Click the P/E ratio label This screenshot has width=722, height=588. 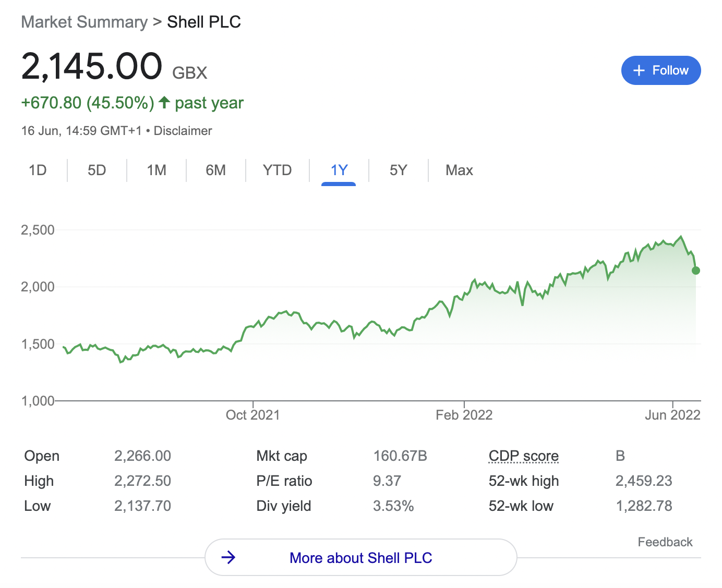[284, 481]
